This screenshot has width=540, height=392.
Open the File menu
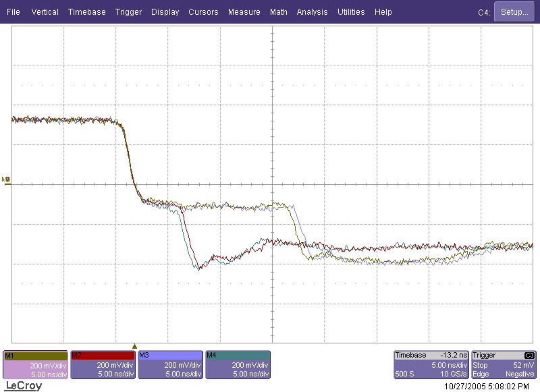click(13, 12)
